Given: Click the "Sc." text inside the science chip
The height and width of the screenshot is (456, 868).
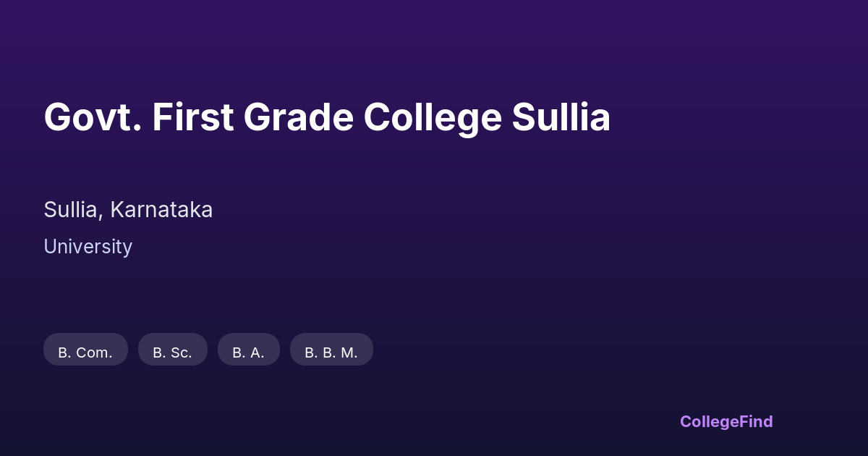Looking at the screenshot, I should click(181, 352).
